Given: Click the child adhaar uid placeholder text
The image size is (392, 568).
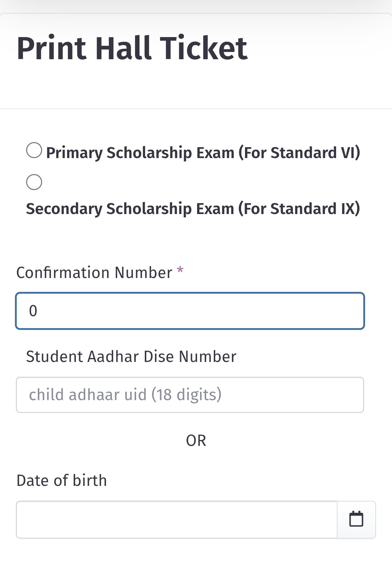Looking at the screenshot, I should 88,395.
